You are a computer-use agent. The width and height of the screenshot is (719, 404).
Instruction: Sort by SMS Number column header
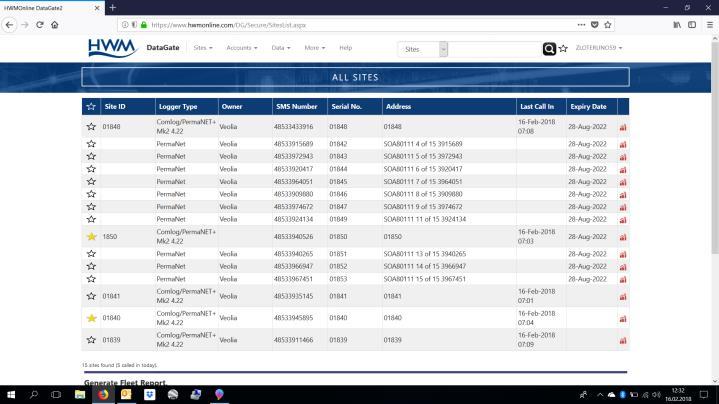point(296,106)
